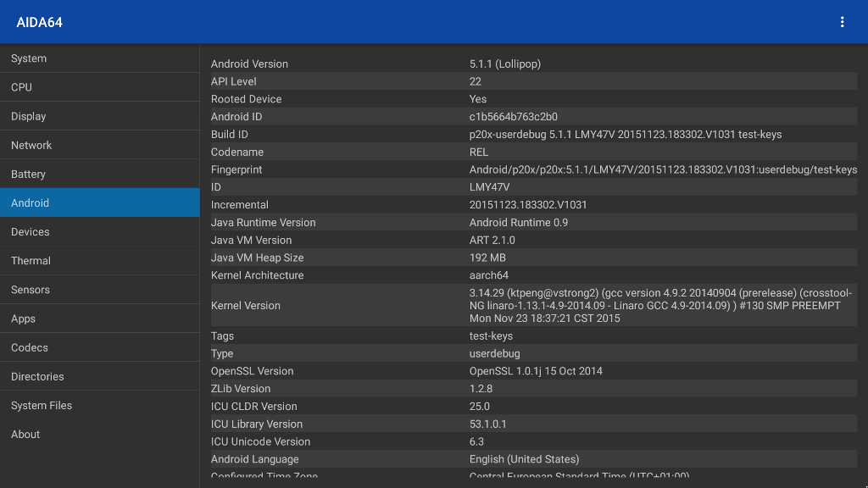The image size is (868, 488).
Task: Click the Codename value REL
Action: coord(479,152)
